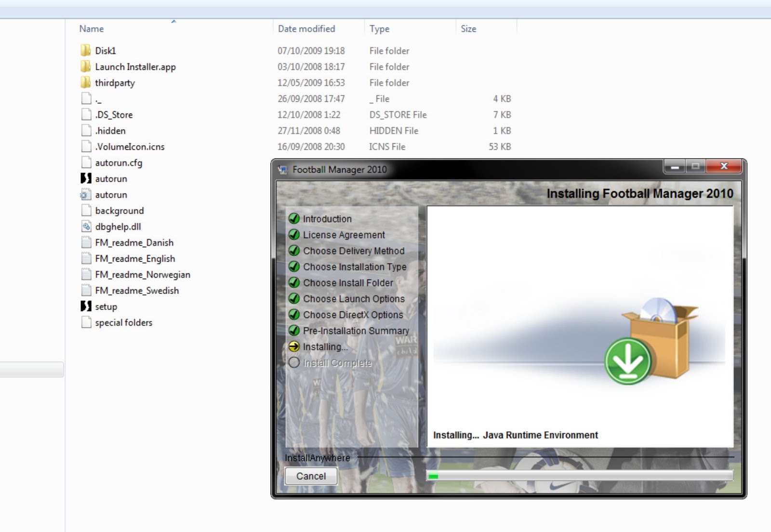Click the 12/05/2009 16:53 date cell
This screenshot has width=771, height=532.
coord(311,82)
